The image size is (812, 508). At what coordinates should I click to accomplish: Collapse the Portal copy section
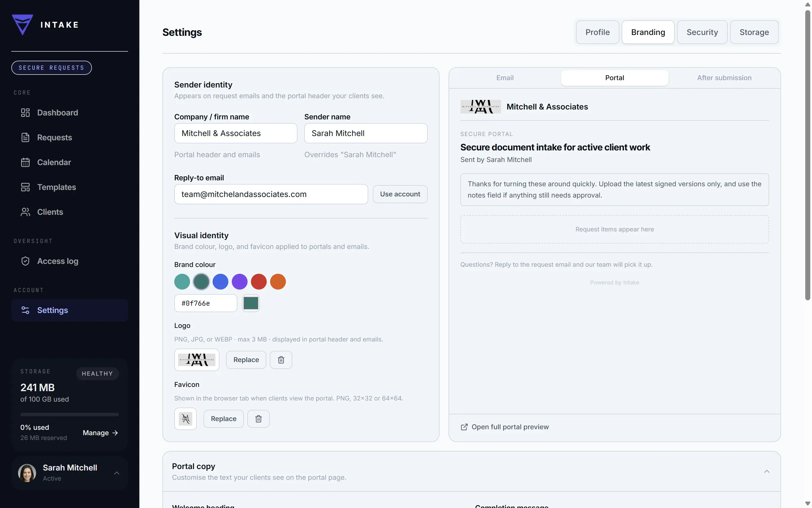pyautogui.click(x=767, y=471)
